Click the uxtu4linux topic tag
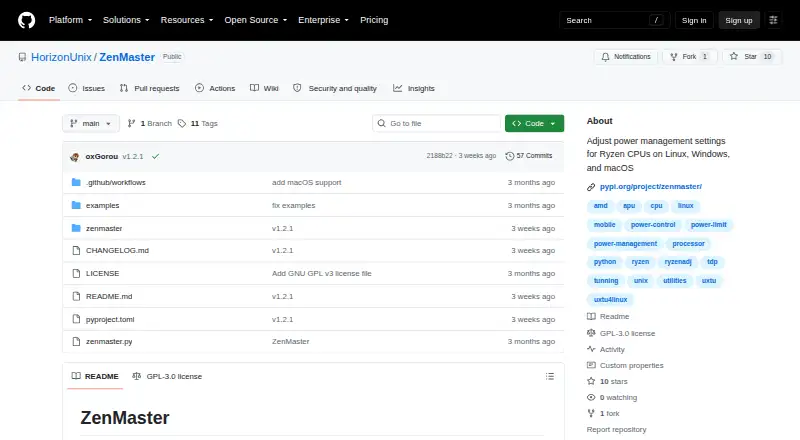Screen dimensions: 800x440 (x=610, y=300)
